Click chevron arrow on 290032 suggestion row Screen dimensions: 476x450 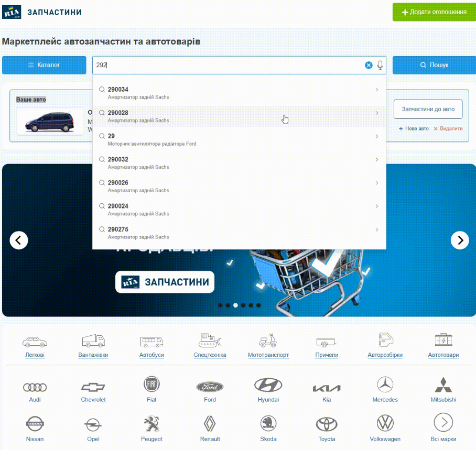coord(377,160)
